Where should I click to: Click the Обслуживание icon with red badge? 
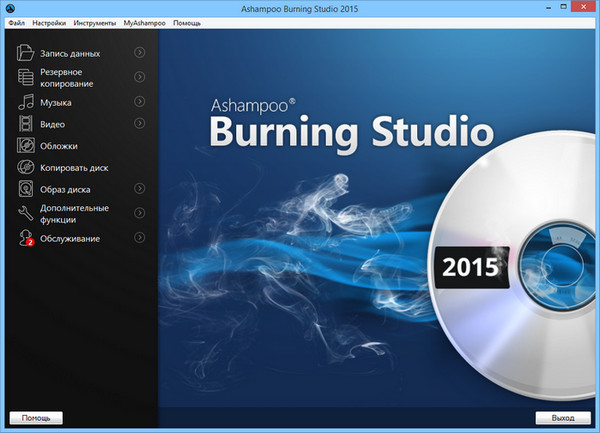point(26,238)
